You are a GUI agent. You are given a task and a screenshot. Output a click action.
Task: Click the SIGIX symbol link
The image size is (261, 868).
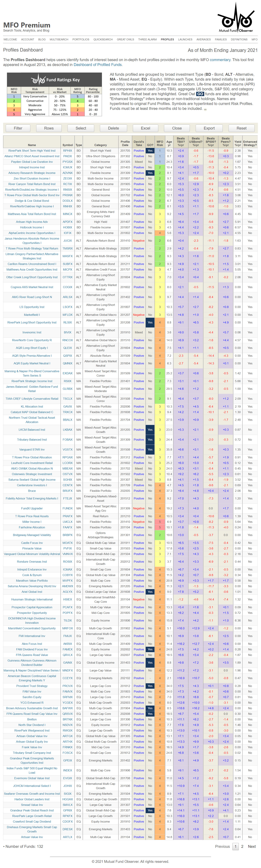coord(67,793)
